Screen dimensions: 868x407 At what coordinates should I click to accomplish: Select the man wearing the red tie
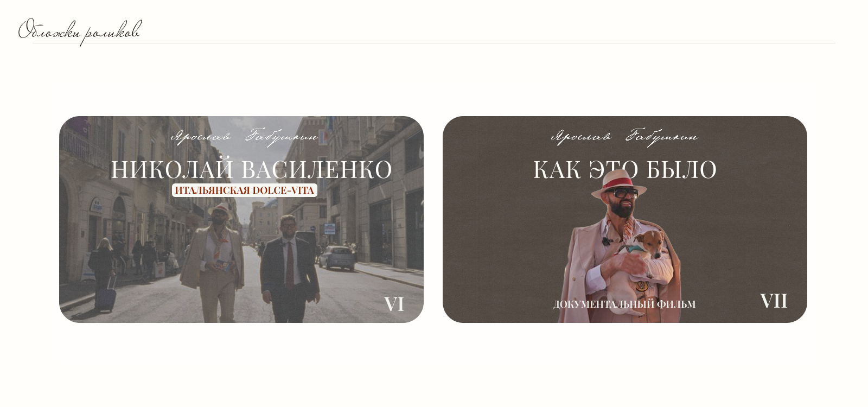click(290, 268)
